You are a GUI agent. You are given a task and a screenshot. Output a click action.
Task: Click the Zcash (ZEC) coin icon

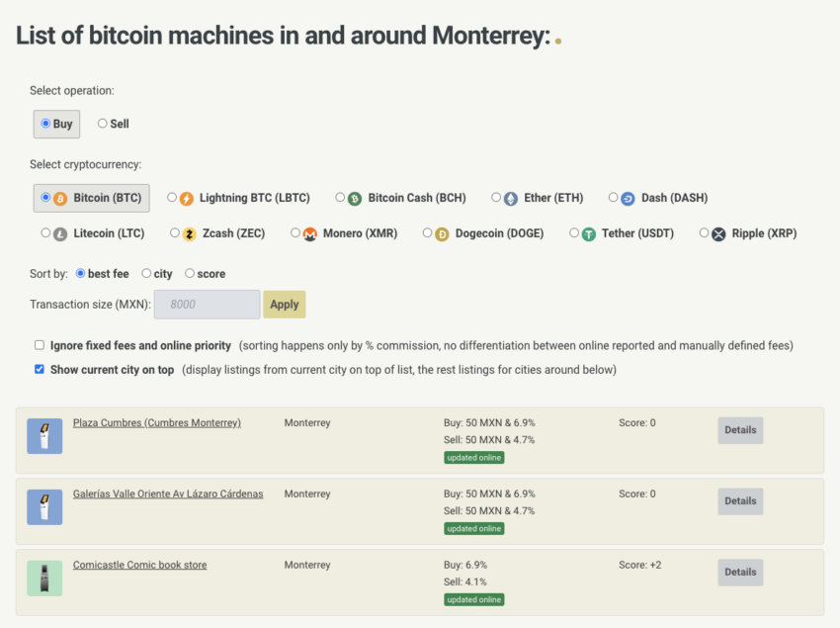(189, 234)
